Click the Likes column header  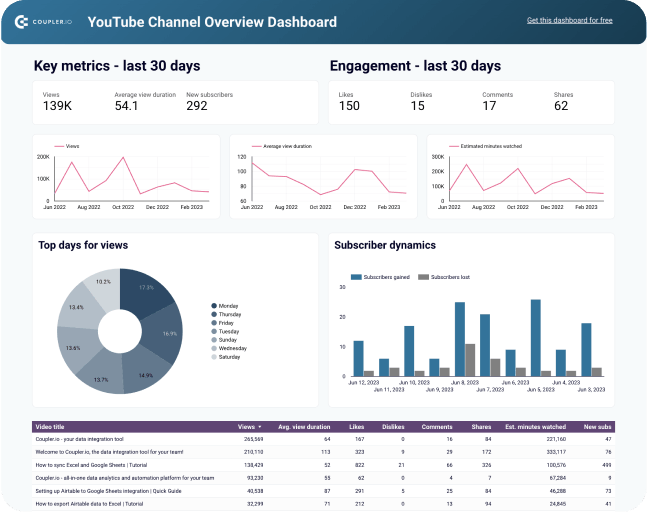pos(356,426)
